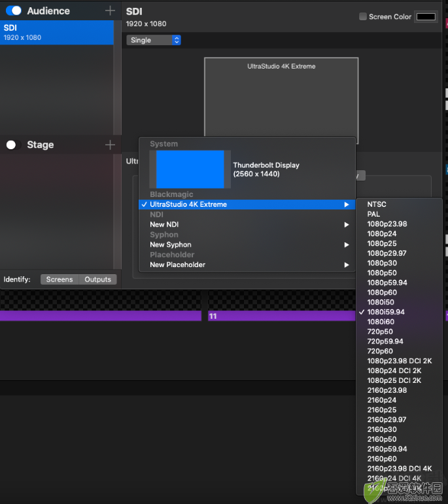Screen dimensions: 448x504
Task: Add a new Audience screen with plus
Action: [110, 10]
